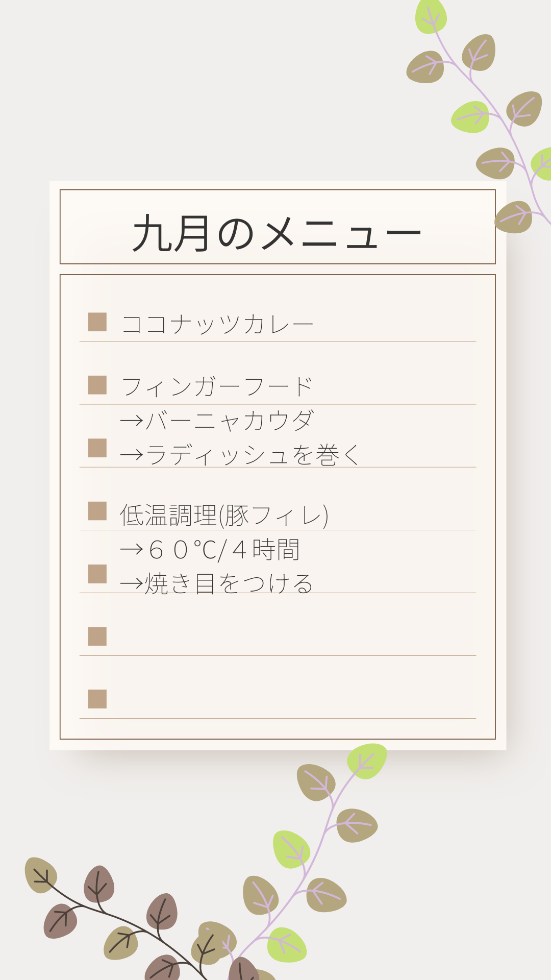Viewport: 551px width, 980px height.
Task: Tick the box next to フィンガーフード
Action: tap(97, 385)
